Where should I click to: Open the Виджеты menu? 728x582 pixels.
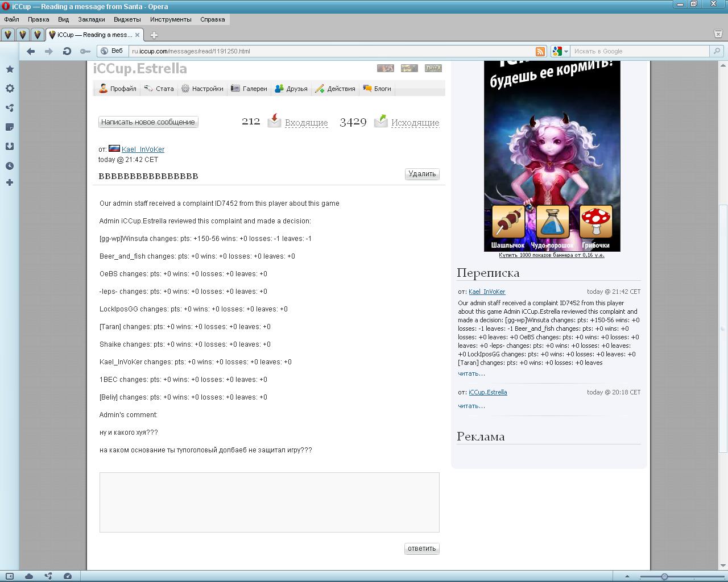pos(127,19)
